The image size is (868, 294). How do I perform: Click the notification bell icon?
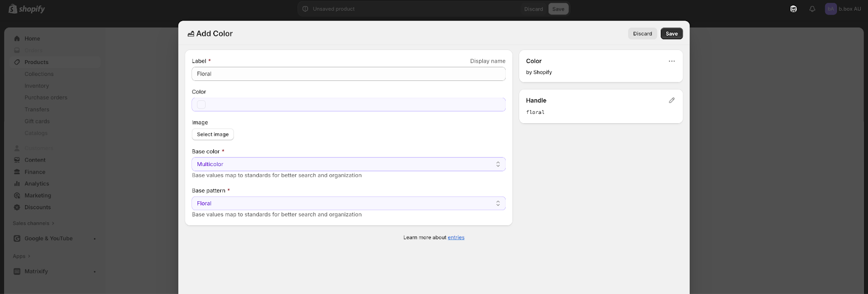[812, 9]
